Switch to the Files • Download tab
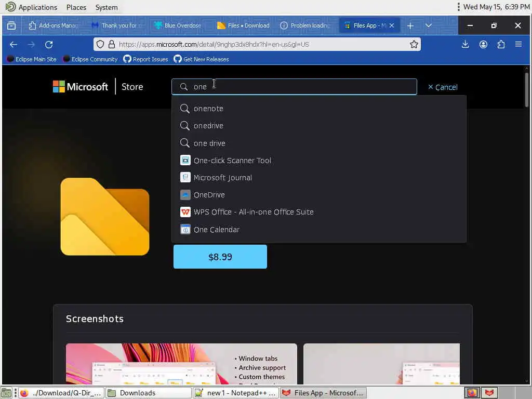This screenshot has height=399, width=532. click(x=243, y=25)
